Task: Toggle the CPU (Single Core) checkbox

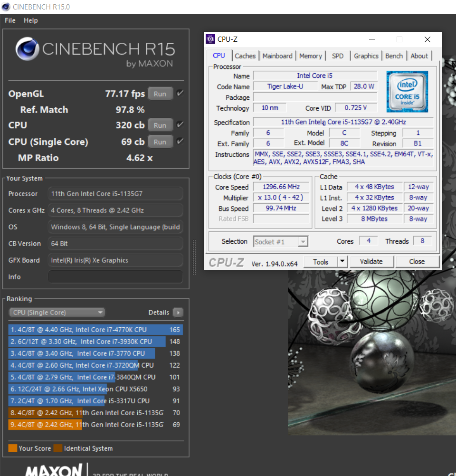Action: [x=180, y=141]
